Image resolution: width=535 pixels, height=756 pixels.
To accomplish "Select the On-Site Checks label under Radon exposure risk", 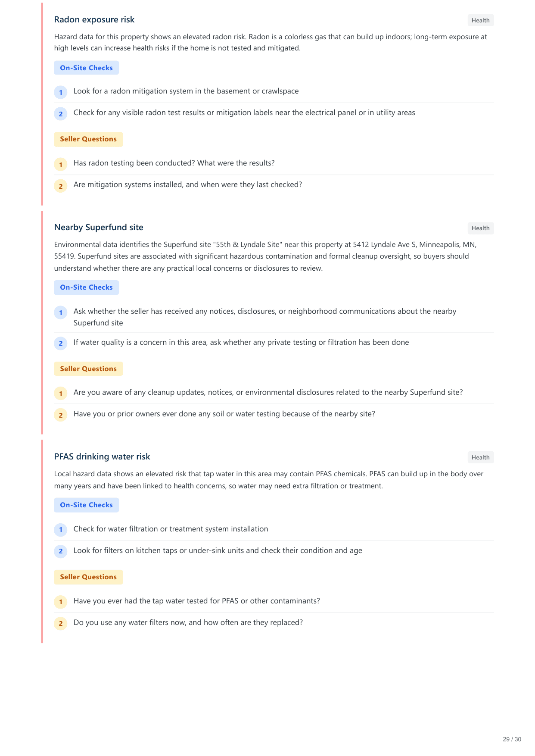I will pyautogui.click(x=86, y=68).
